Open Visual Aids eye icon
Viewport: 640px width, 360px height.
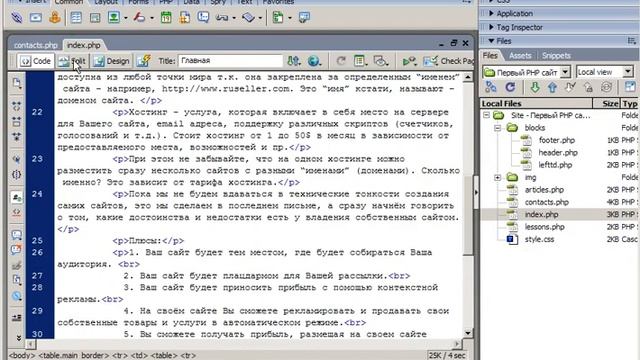pos(380,61)
